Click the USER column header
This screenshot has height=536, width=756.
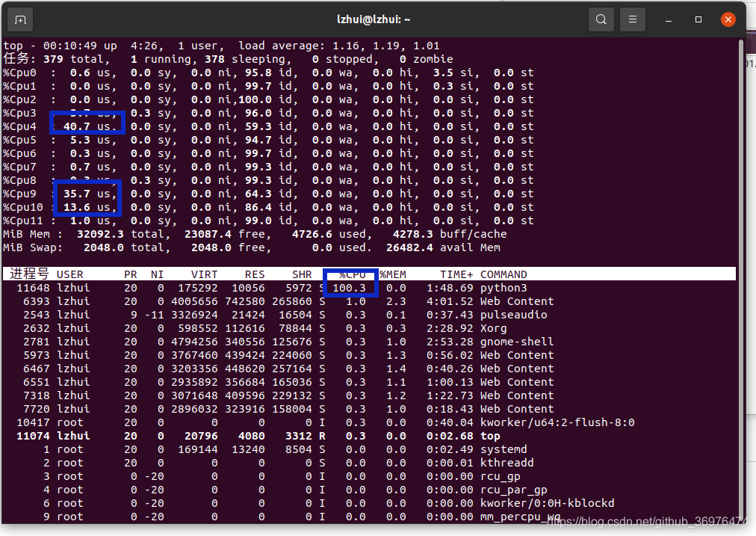[70, 274]
